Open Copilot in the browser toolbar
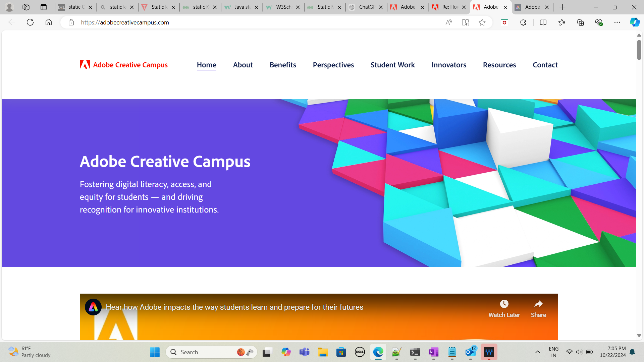644x362 pixels. [634, 22]
